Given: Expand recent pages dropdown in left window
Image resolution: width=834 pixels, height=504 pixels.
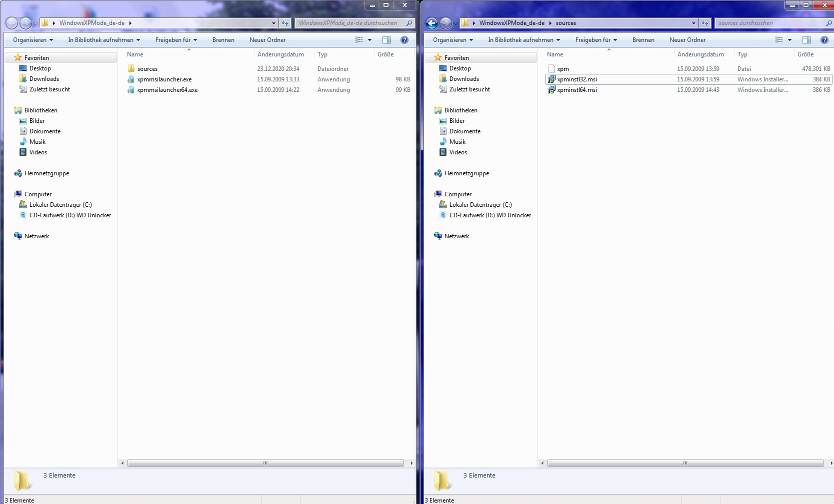Looking at the screenshot, I should pos(35,23).
